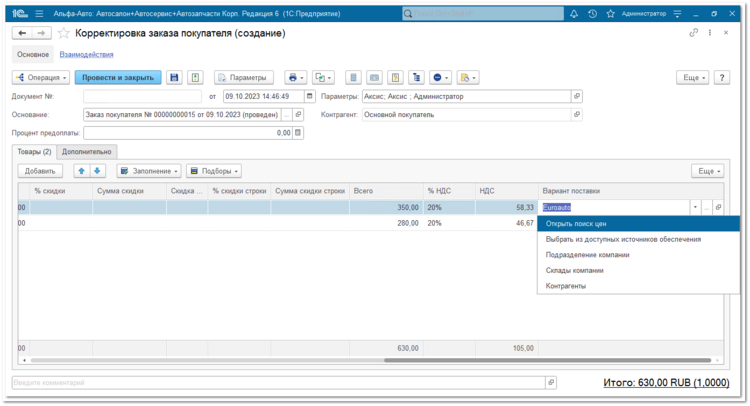Click the НДС cell showing 58,33
The height and width of the screenshot is (406, 750).
point(507,207)
